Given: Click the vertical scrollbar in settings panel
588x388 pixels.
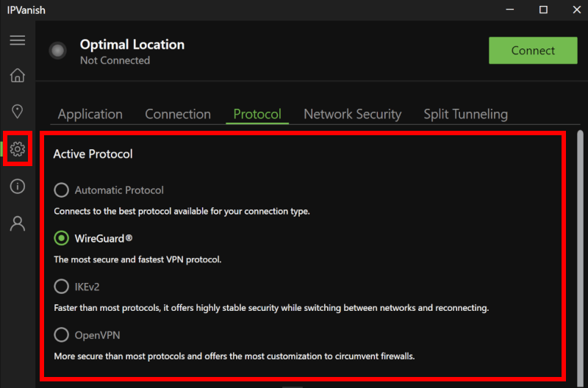Looking at the screenshot, I should [580, 259].
